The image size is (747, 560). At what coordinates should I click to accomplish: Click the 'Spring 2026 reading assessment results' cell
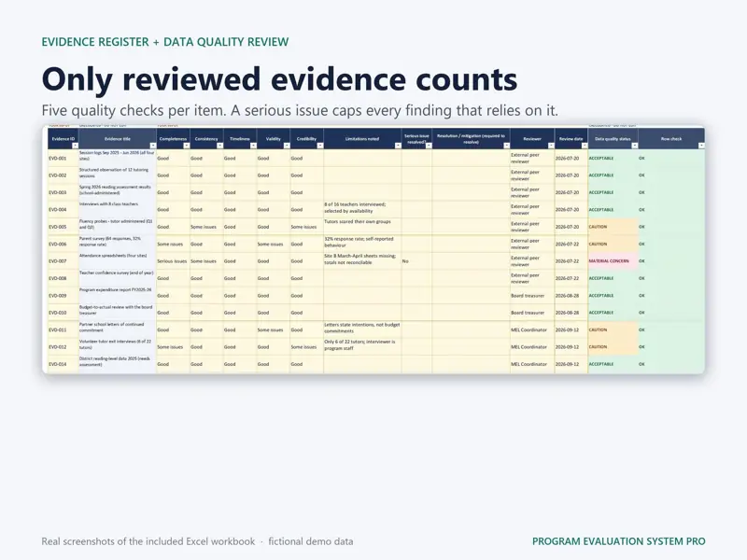tap(118, 192)
